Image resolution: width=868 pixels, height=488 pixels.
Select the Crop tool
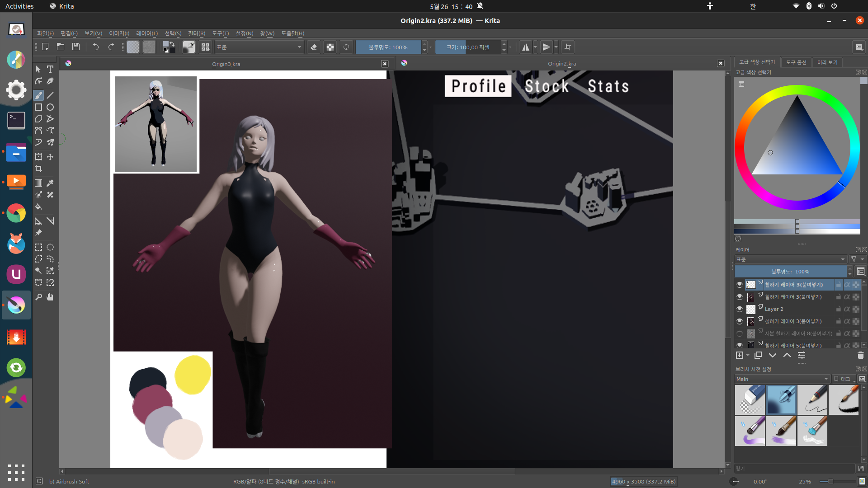[x=38, y=169]
